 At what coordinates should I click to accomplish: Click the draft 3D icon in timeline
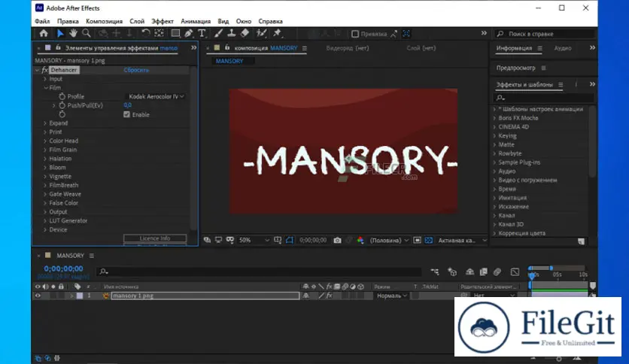[452, 271]
